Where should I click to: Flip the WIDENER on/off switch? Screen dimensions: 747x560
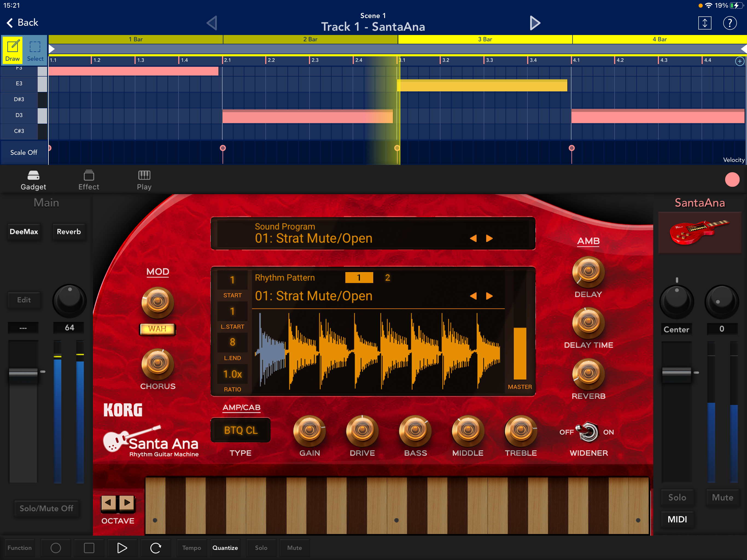(588, 432)
